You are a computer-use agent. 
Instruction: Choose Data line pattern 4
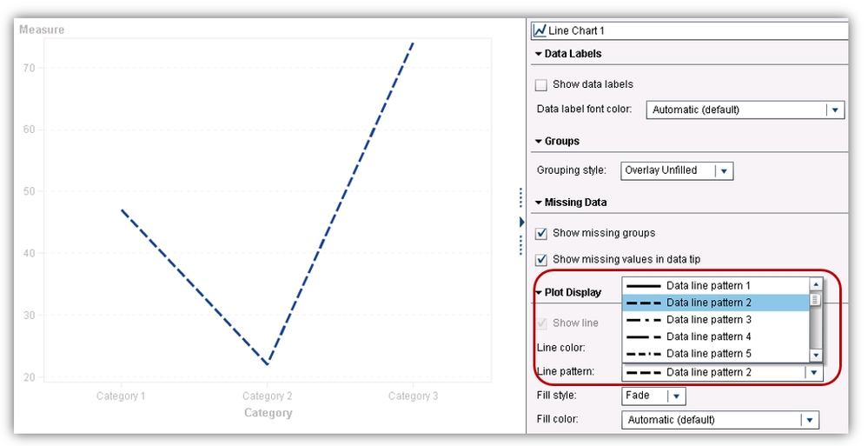(716, 336)
